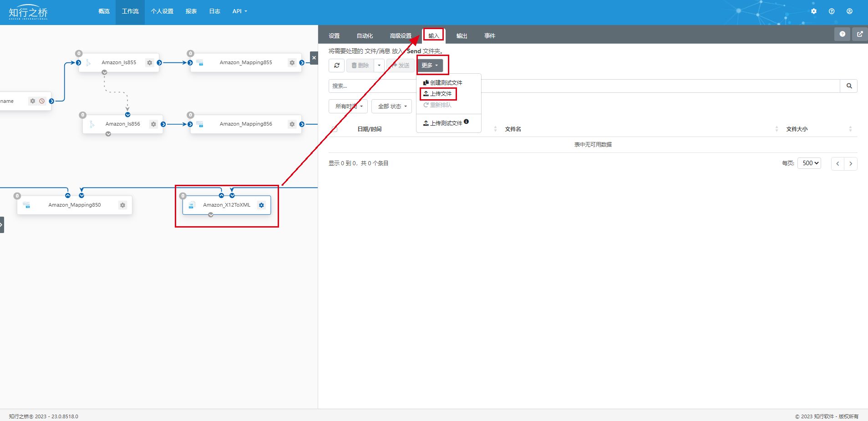The image size is (868, 421).
Task: Tick the select-all checkbox in table header
Action: point(335,129)
